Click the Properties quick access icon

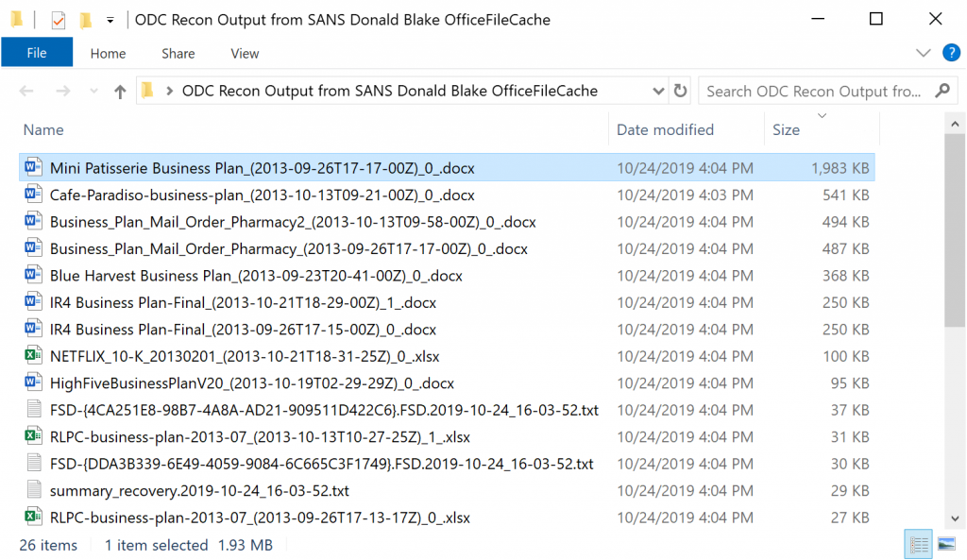(59, 20)
